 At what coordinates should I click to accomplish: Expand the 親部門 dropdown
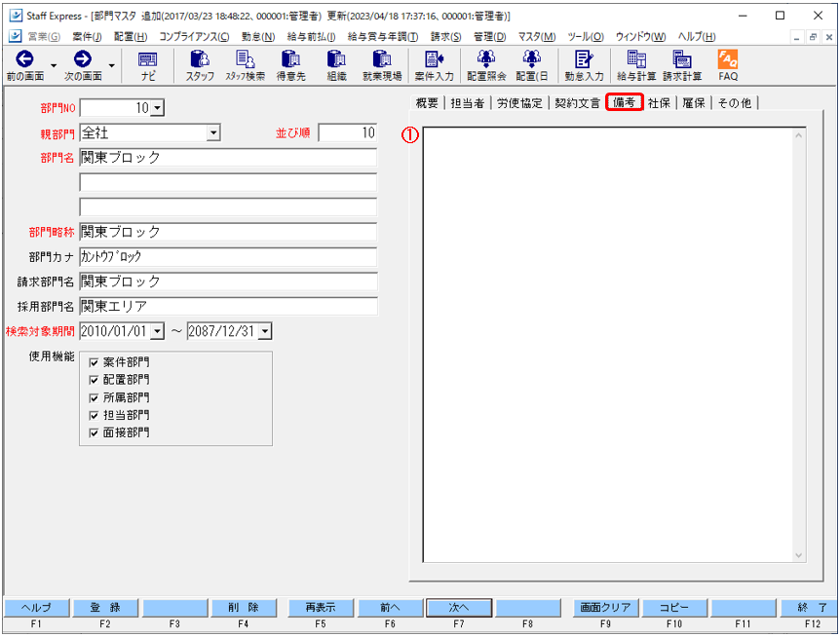213,132
